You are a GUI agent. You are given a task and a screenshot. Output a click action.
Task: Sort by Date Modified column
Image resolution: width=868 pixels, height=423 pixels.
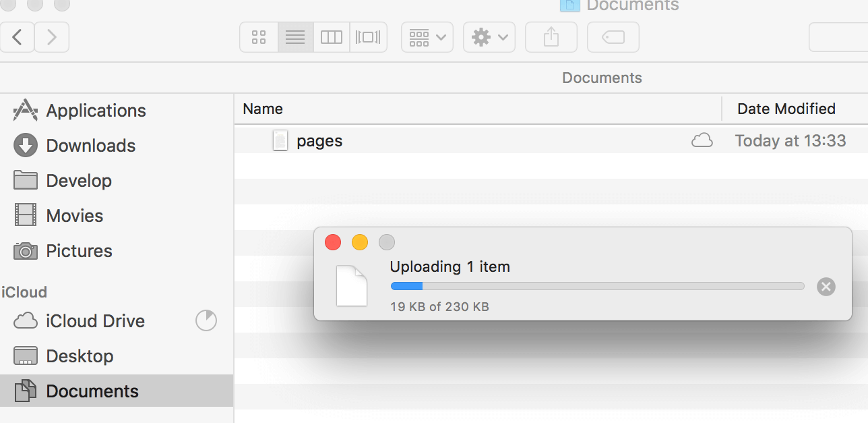pos(786,109)
